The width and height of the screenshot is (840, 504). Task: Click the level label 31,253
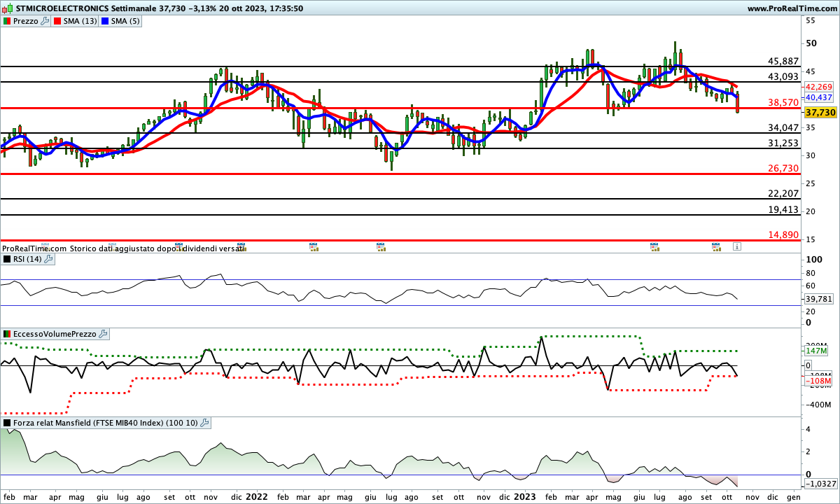pyautogui.click(x=783, y=143)
